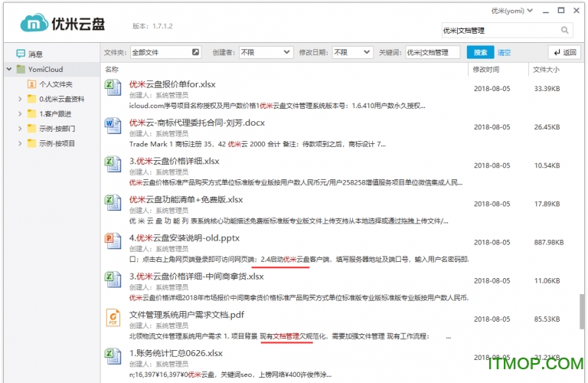Open file 3.优米云盘价格详细.xlsx

click(x=175, y=161)
